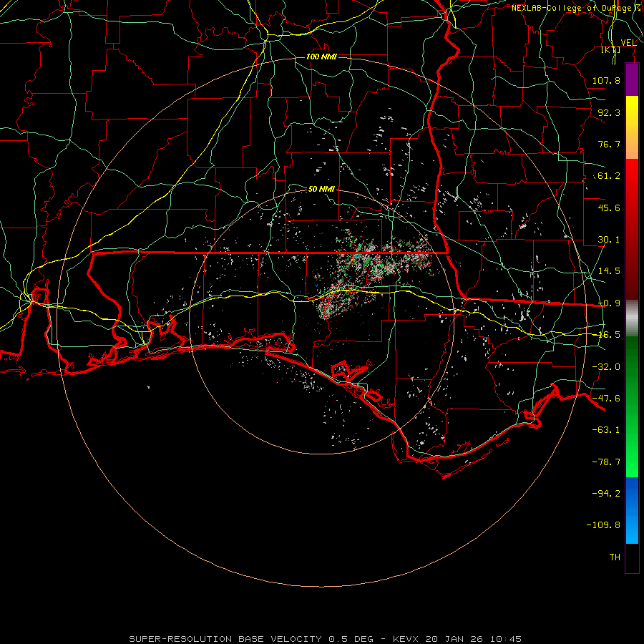Select the 50 NMI range ring label
The image size is (644, 644).
click(x=321, y=189)
